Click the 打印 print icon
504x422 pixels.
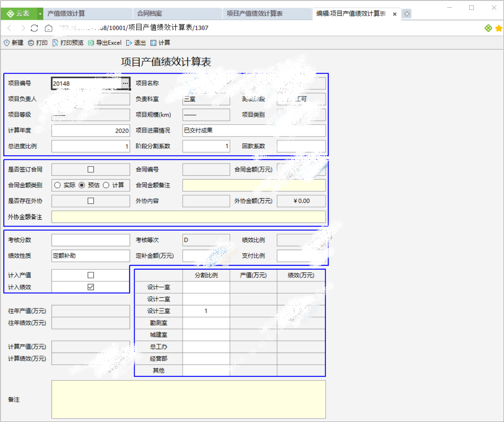pos(31,43)
